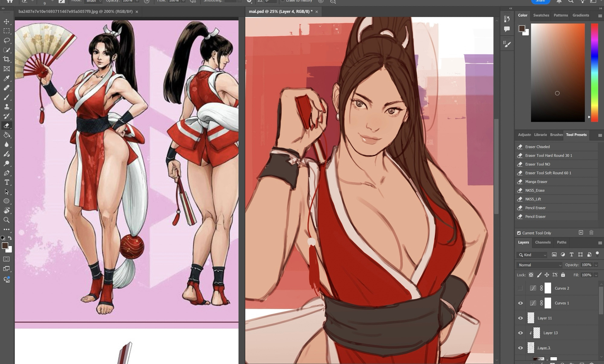The width and height of the screenshot is (604, 364).
Task: Select the Pen tool
Action: click(6, 173)
